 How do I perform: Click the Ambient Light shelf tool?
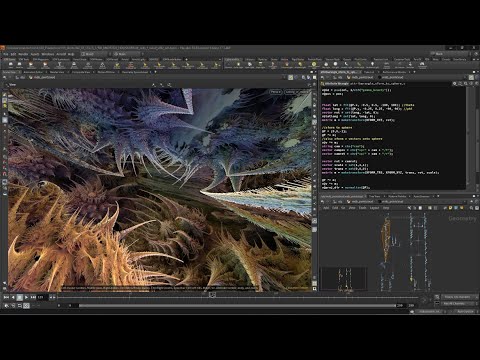click(373, 65)
